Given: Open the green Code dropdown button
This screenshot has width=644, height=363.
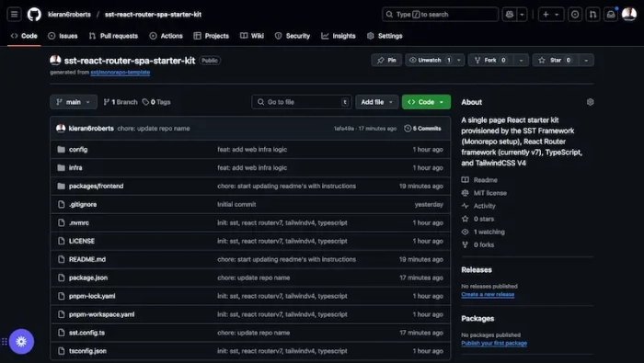Looking at the screenshot, I should [426, 102].
